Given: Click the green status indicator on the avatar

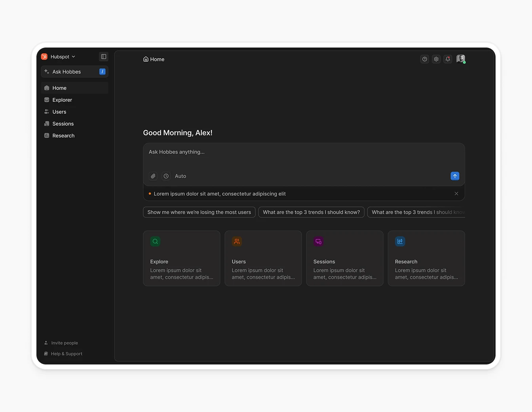Looking at the screenshot, I should (464, 62).
